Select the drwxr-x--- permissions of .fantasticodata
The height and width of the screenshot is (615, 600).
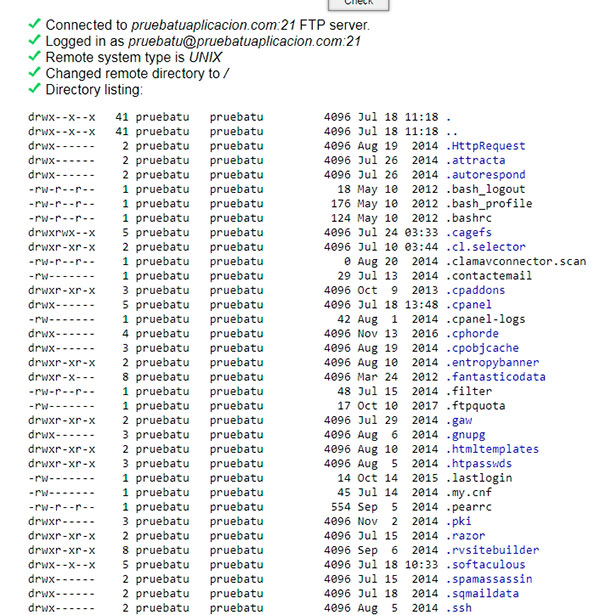tap(62, 377)
